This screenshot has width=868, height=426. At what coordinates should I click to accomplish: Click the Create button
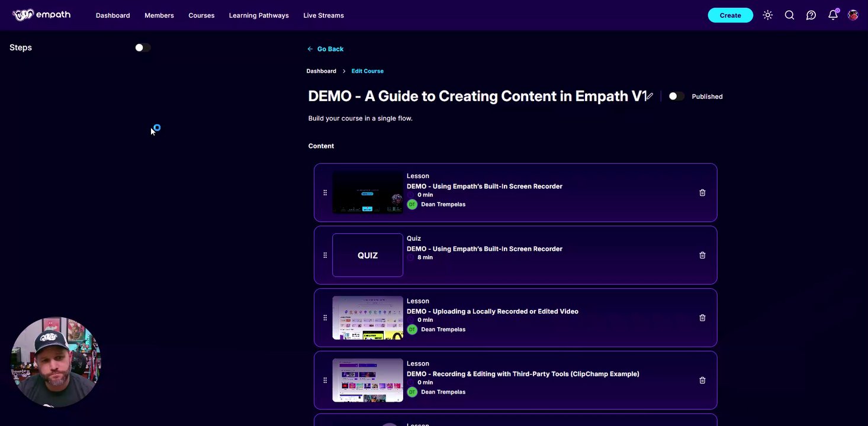(x=730, y=15)
